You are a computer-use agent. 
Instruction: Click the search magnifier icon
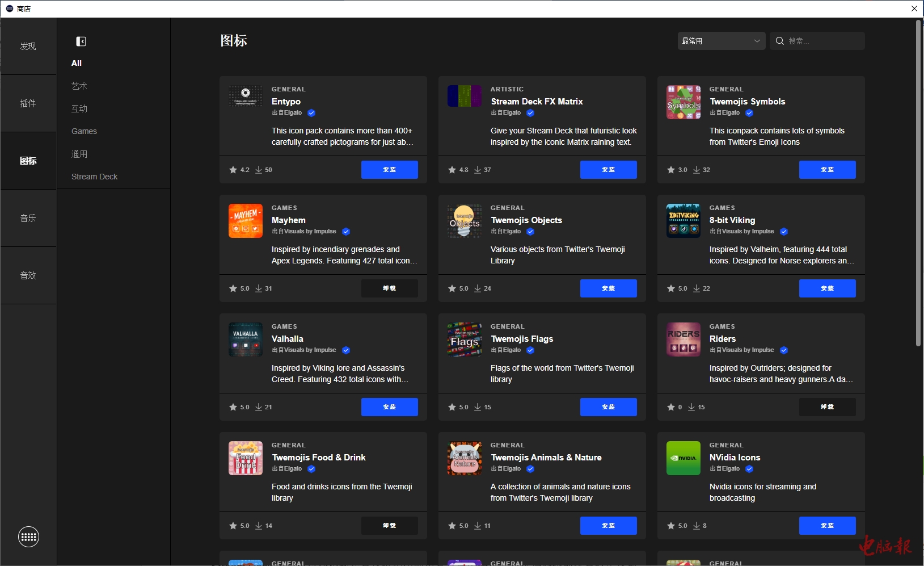coord(780,41)
